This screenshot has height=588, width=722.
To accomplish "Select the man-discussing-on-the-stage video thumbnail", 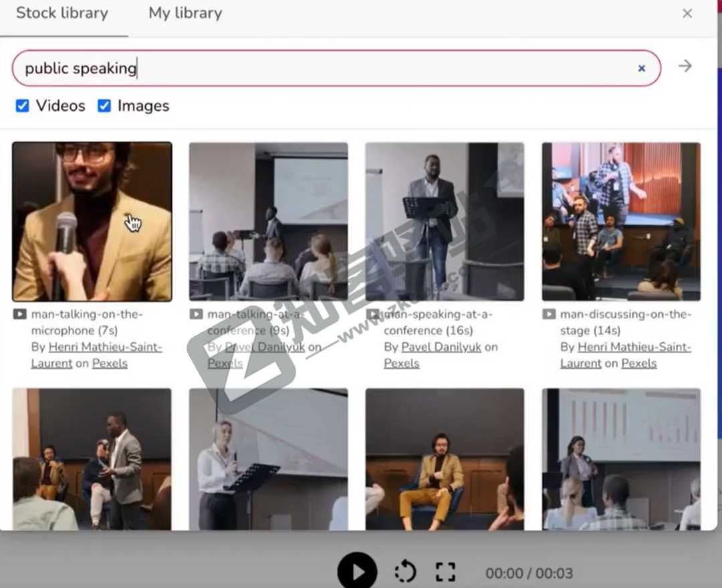I will pos(621,222).
